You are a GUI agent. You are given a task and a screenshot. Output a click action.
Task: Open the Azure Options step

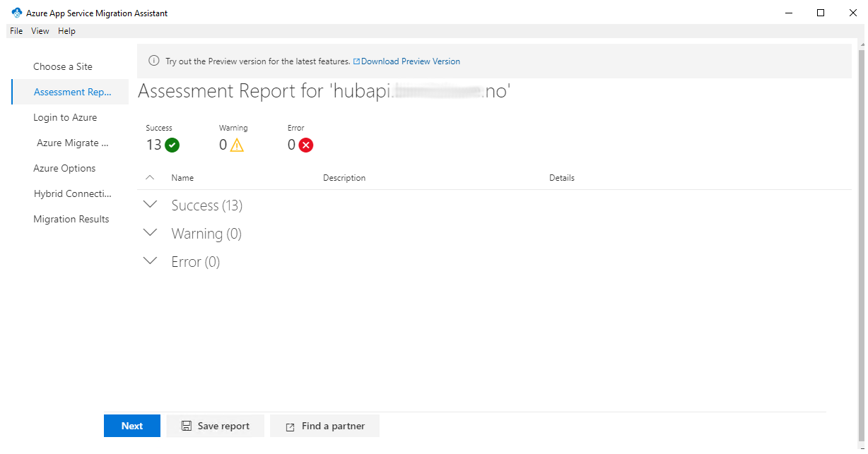(x=64, y=168)
